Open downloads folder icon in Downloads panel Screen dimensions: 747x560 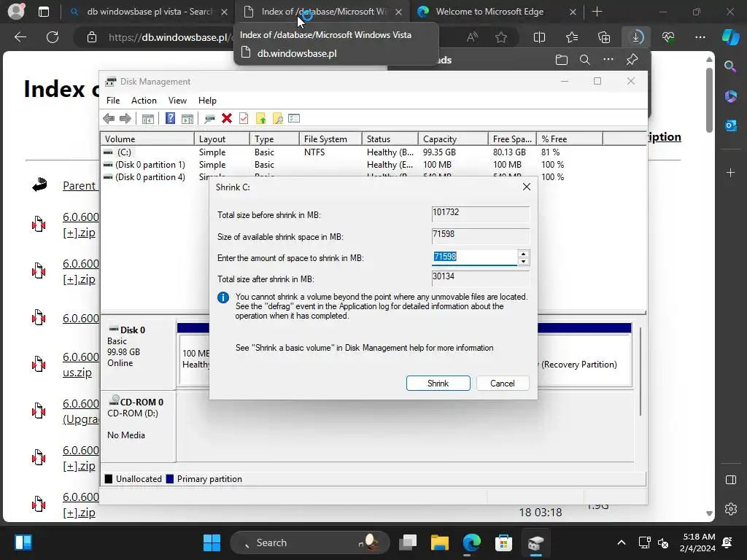tap(562, 60)
